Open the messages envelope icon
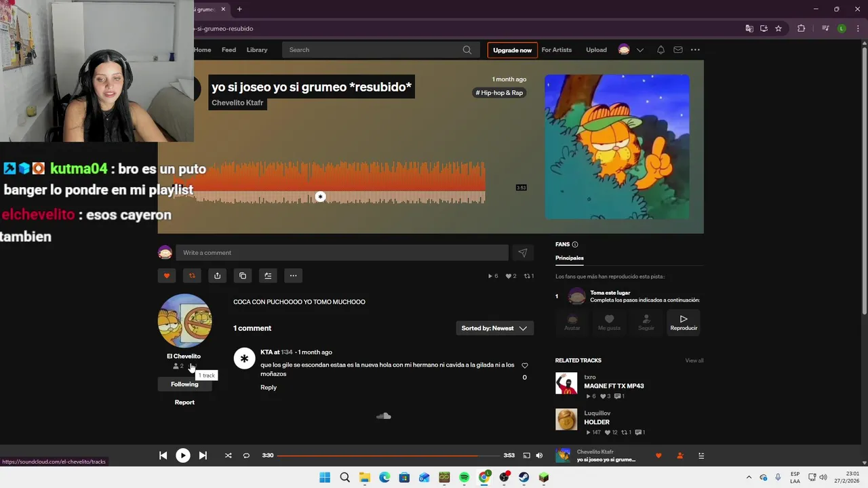Viewport: 868px width, 488px height. coord(678,50)
